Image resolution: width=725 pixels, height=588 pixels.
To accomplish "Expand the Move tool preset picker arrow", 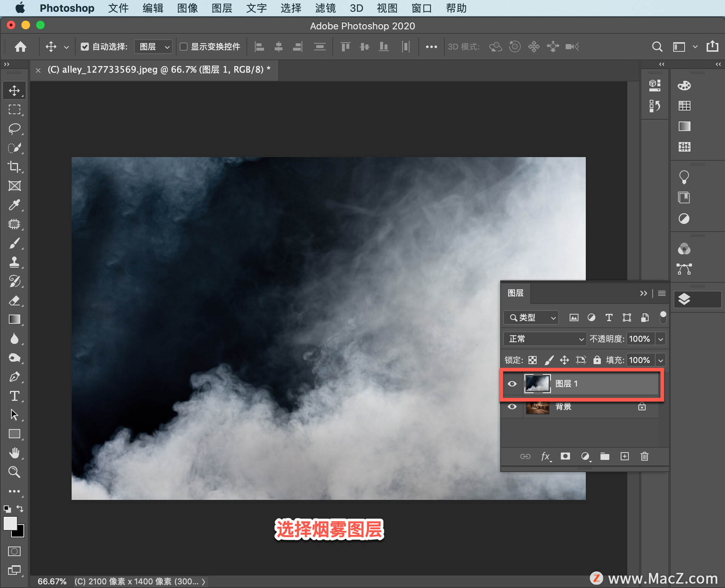I will click(x=66, y=47).
